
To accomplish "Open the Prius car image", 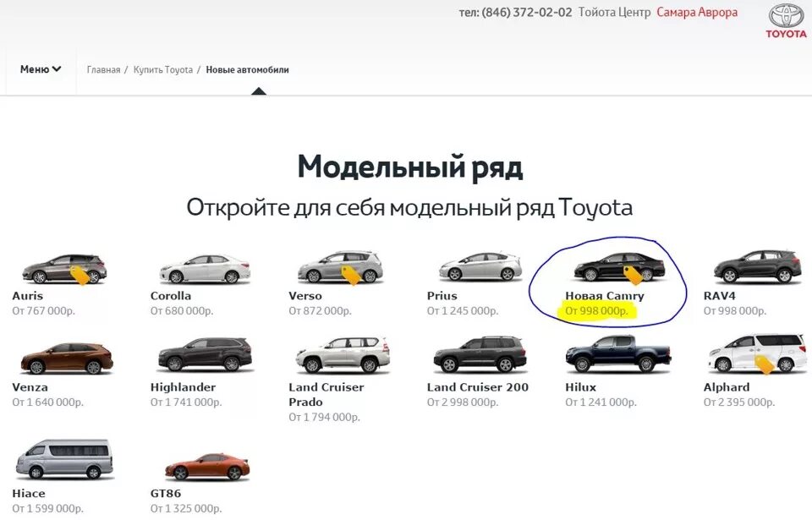I will tap(480, 266).
